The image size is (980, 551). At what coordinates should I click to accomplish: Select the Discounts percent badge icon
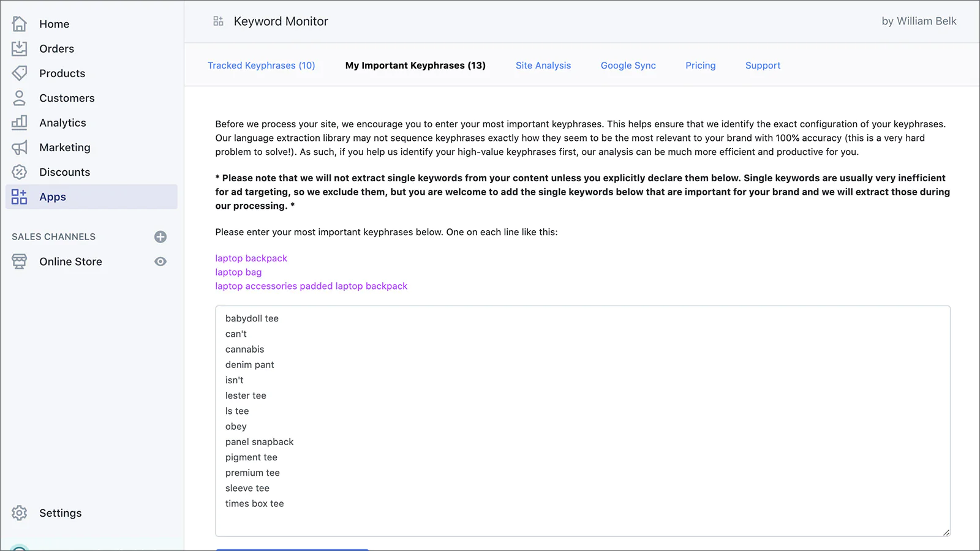point(20,172)
